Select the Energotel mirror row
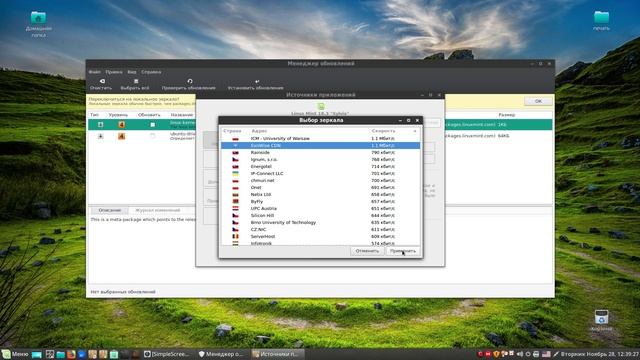The height and width of the screenshot is (360, 640). pyautogui.click(x=320, y=167)
